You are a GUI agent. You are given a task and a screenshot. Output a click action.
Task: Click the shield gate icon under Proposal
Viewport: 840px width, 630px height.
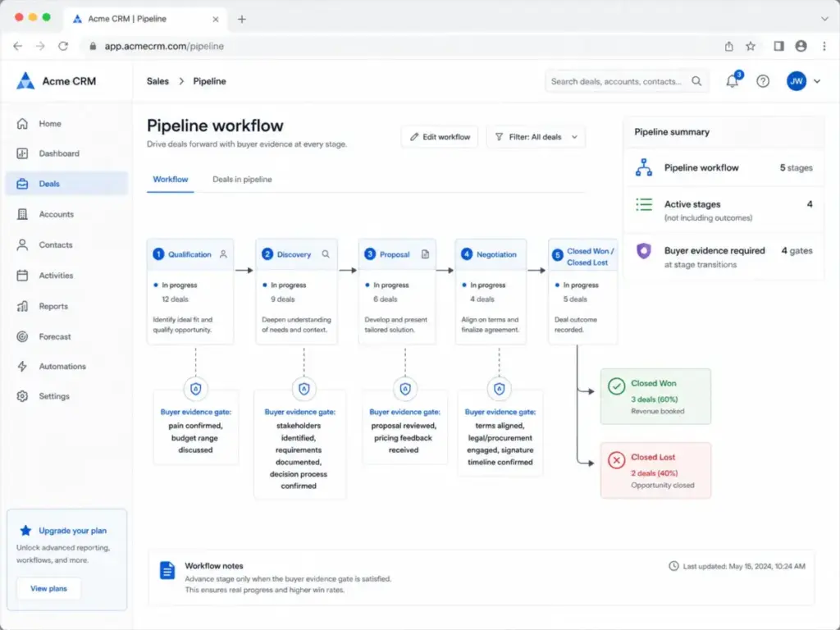pyautogui.click(x=405, y=389)
